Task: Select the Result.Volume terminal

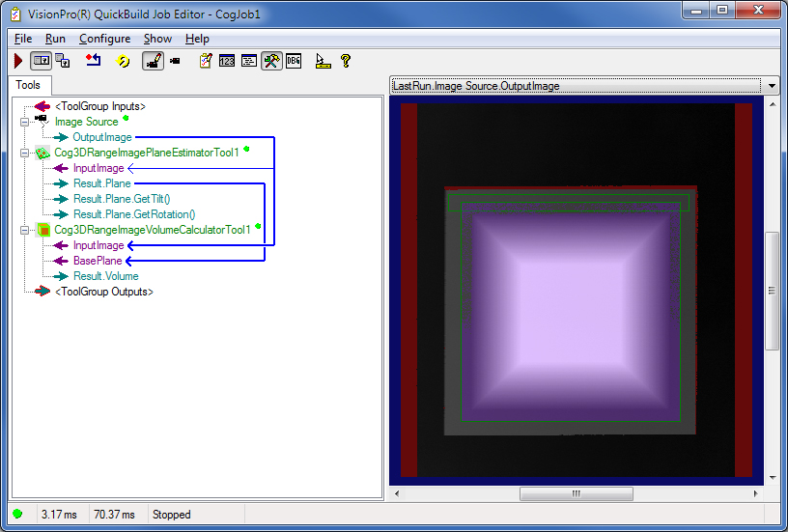Action: (106, 276)
